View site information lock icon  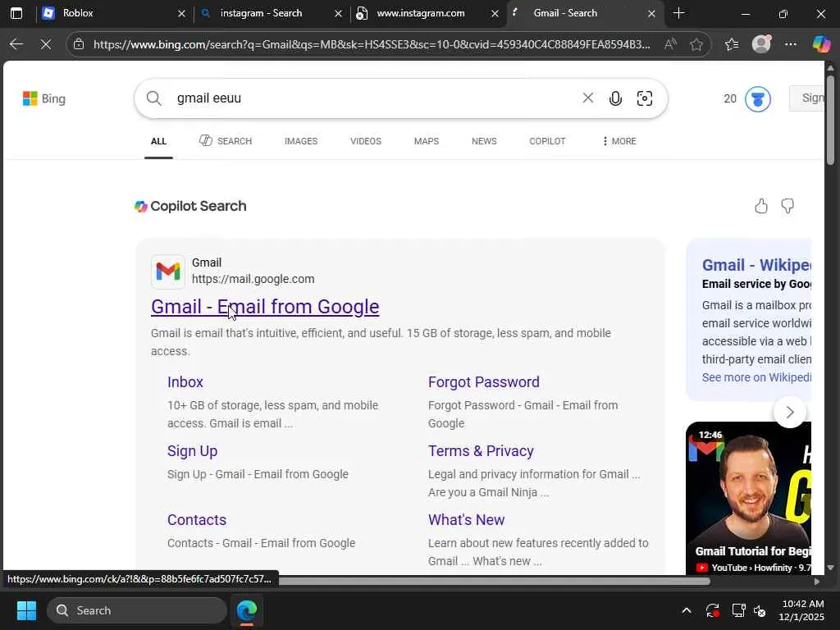(x=79, y=44)
